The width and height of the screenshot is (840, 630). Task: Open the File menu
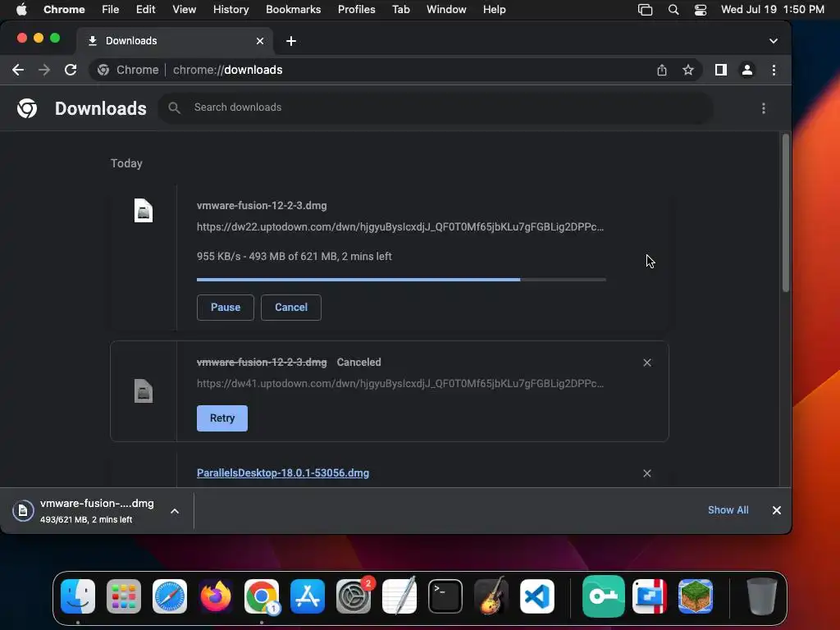[111, 9]
